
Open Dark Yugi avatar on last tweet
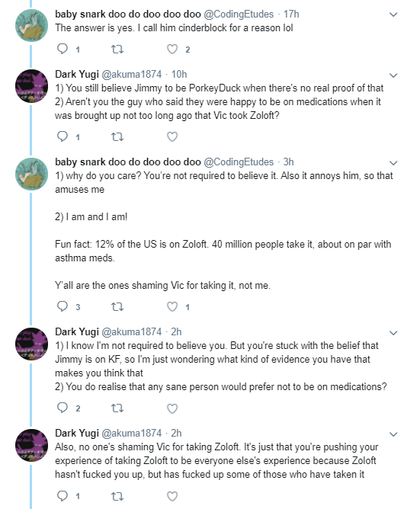tap(31, 445)
